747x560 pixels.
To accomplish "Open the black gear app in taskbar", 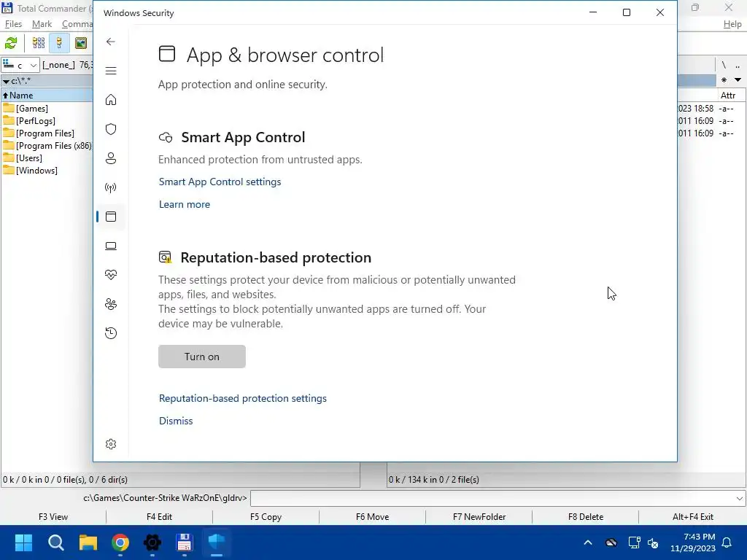I will pyautogui.click(x=152, y=542).
